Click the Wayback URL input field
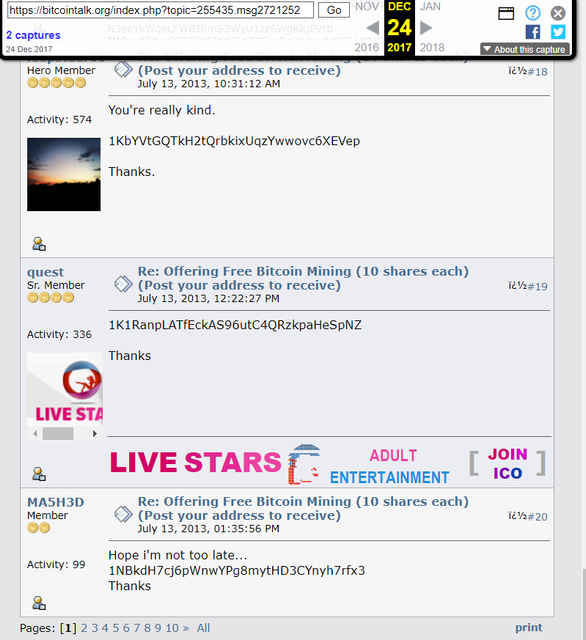Viewport: 586px width, 640px height. [160, 10]
